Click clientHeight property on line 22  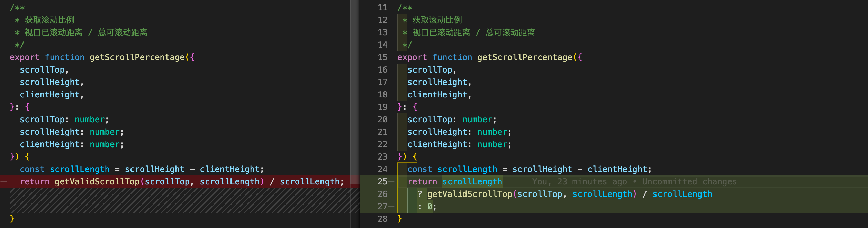(x=437, y=144)
